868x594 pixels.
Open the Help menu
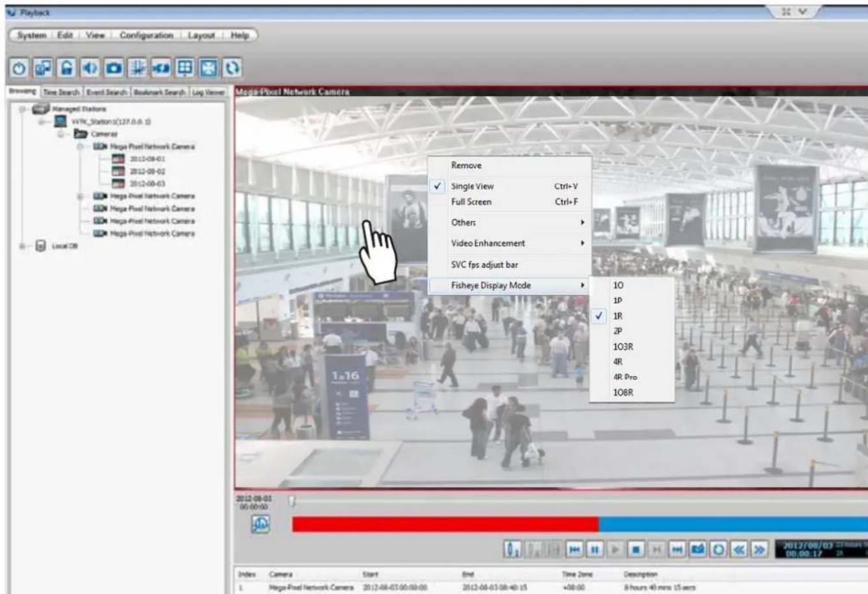(x=240, y=35)
